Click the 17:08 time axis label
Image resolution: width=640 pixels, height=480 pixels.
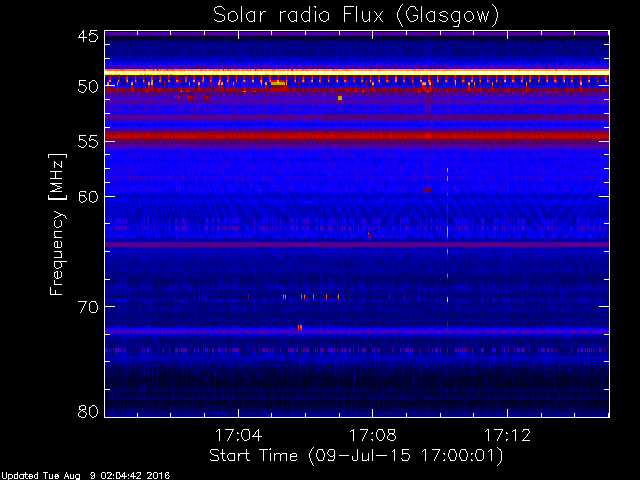pos(373,435)
